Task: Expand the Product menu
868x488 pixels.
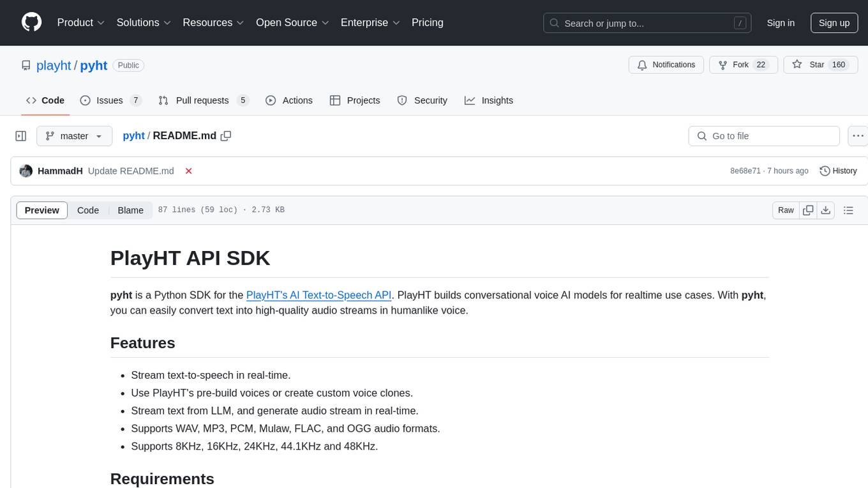Action: click(x=81, y=22)
